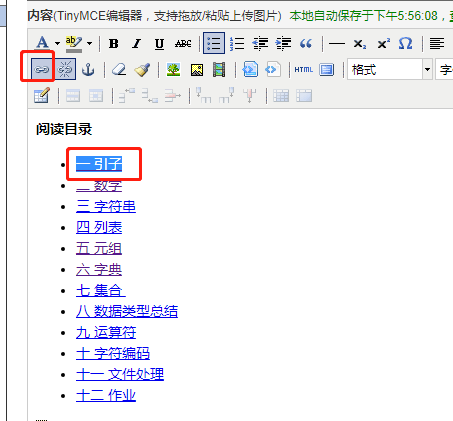This screenshot has width=453, height=421.
Task: Toggle numbered list
Action: pyautogui.click(x=237, y=43)
